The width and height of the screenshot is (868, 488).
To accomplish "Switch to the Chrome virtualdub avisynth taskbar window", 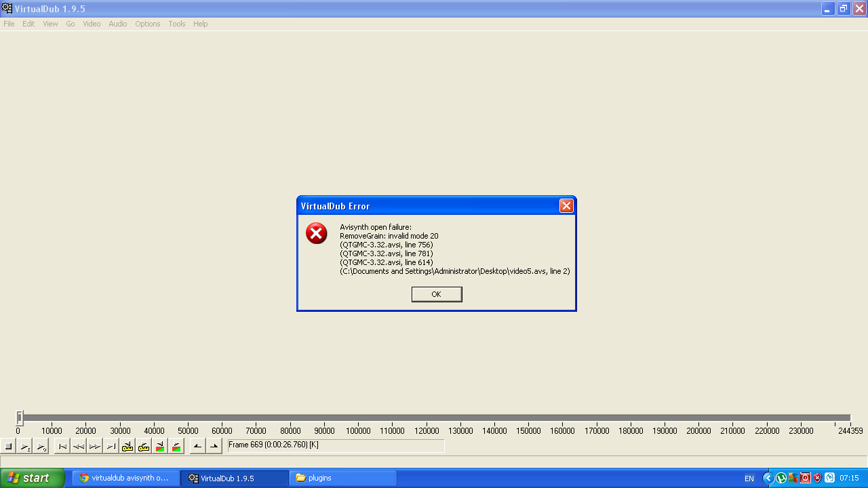I will click(125, 478).
